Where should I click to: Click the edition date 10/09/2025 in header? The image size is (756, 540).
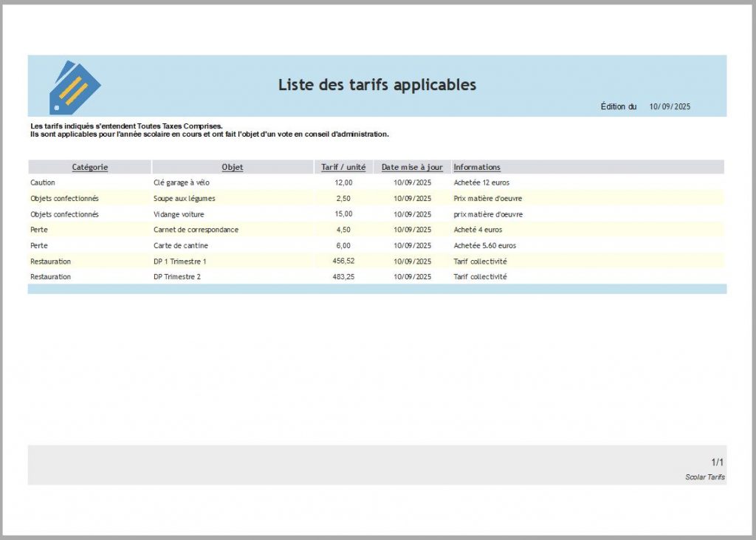click(670, 107)
